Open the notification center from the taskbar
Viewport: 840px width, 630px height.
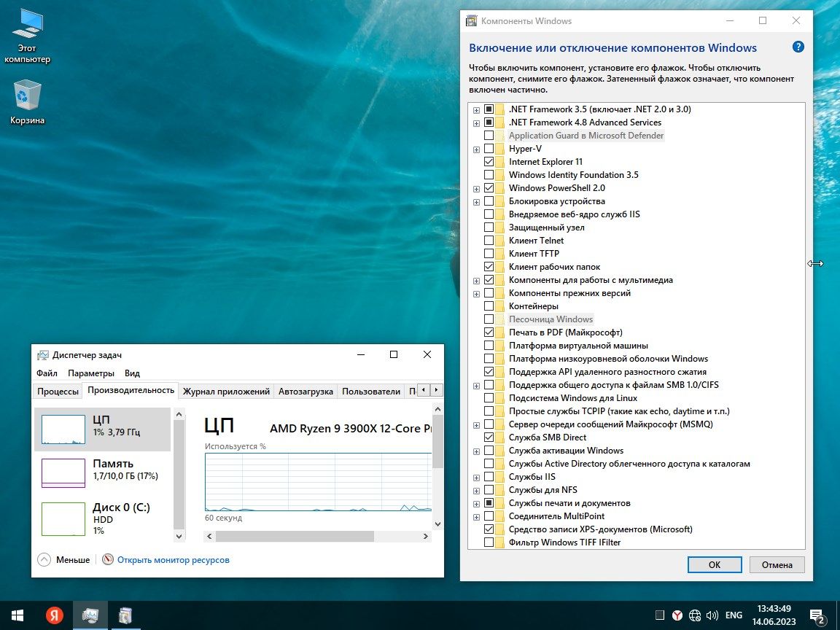(817, 615)
